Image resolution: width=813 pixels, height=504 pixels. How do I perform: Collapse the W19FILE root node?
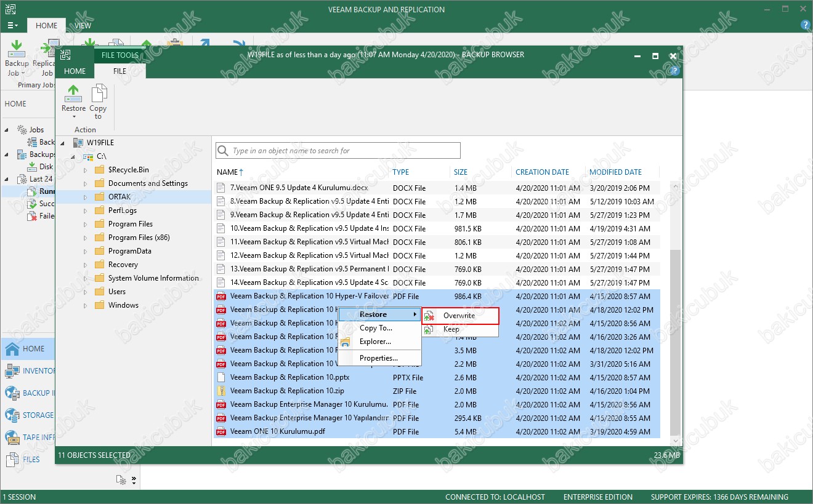63,143
